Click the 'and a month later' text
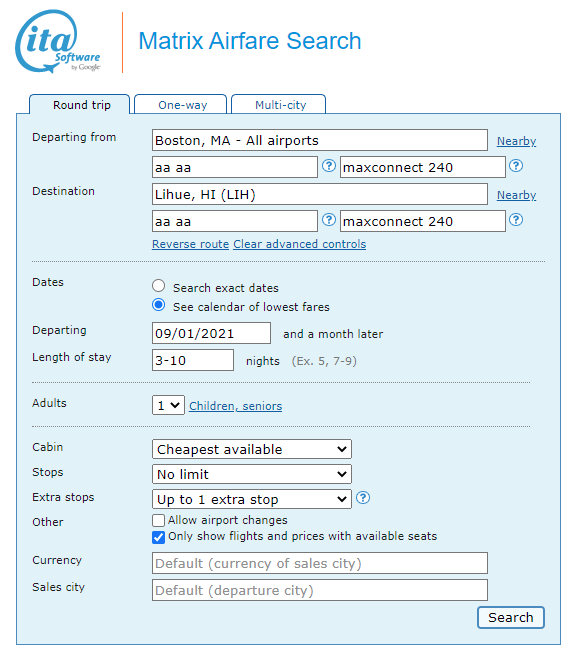The width and height of the screenshot is (578, 652). [333, 334]
